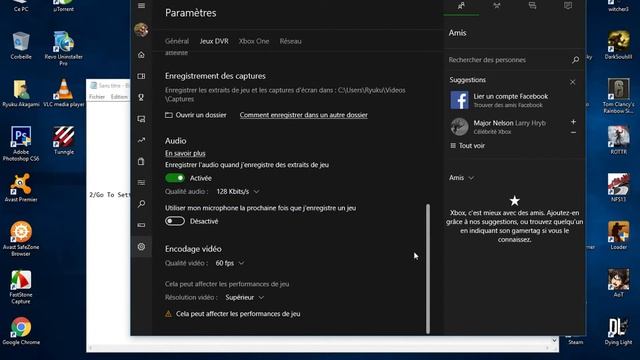This screenshot has height=360, width=640.
Task: Click Tout voir in Suggestions
Action: [x=467, y=146]
